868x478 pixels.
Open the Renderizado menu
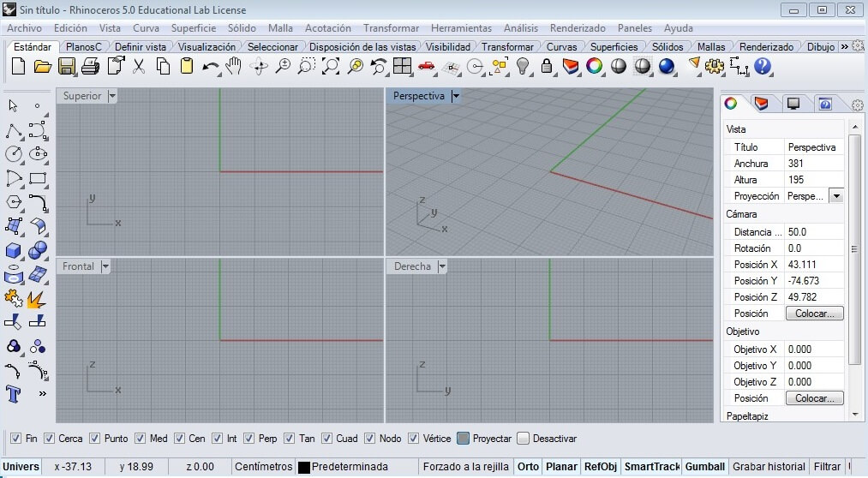578,28
